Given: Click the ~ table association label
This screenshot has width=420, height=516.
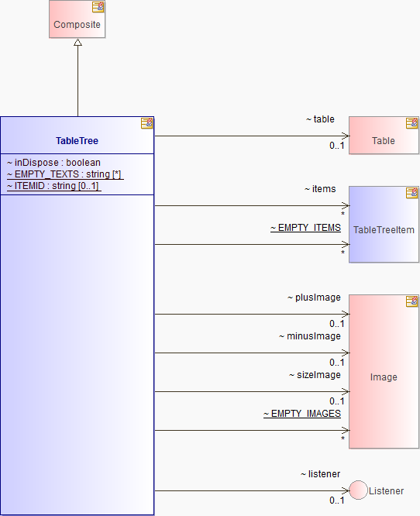Looking at the screenshot, I should 320,119.
